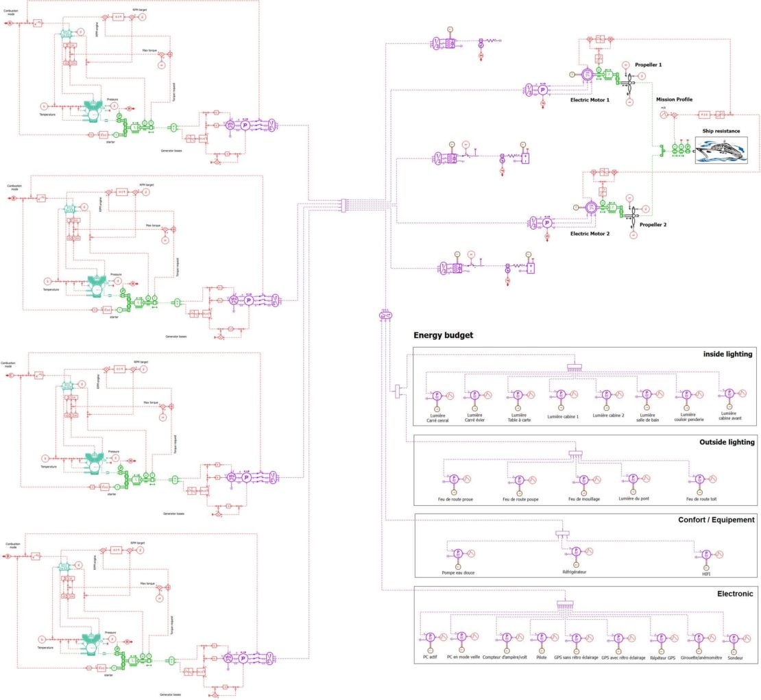Click the Feu de route toit load
The image size is (761, 700).
coord(699,479)
